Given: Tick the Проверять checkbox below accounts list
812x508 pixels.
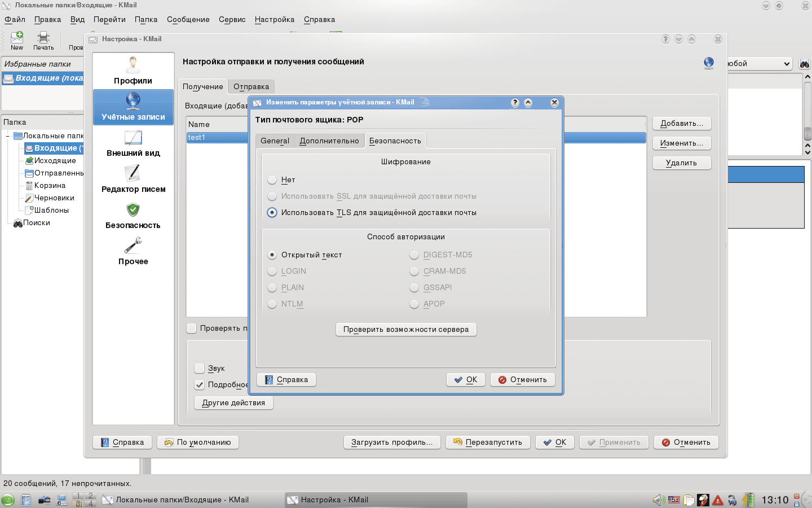Looking at the screenshot, I should pos(191,328).
